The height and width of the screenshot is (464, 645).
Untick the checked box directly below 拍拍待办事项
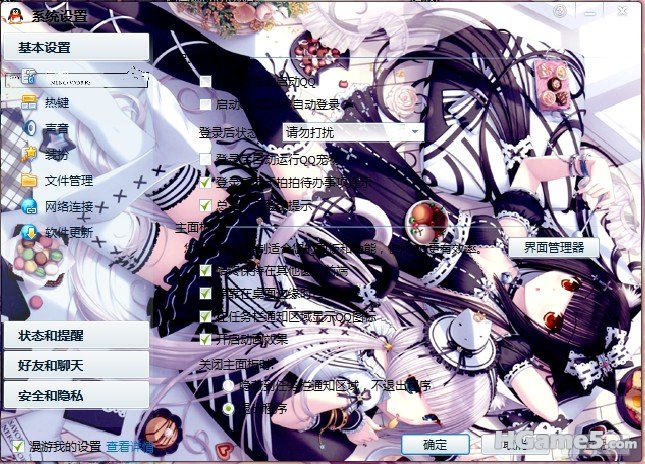tap(205, 205)
